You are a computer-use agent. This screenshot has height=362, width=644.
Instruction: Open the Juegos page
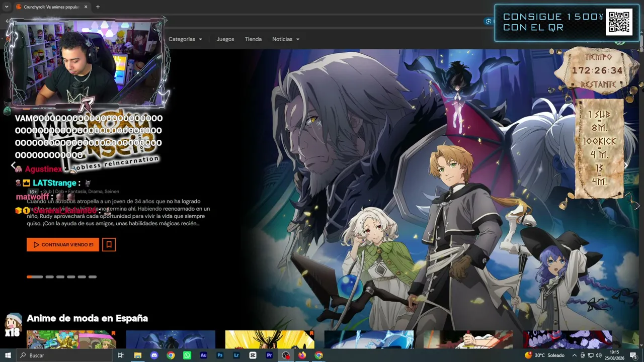pos(225,39)
